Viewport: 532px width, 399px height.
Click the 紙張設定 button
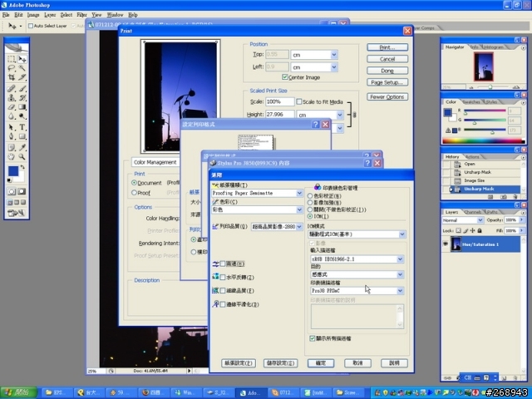[239, 363]
